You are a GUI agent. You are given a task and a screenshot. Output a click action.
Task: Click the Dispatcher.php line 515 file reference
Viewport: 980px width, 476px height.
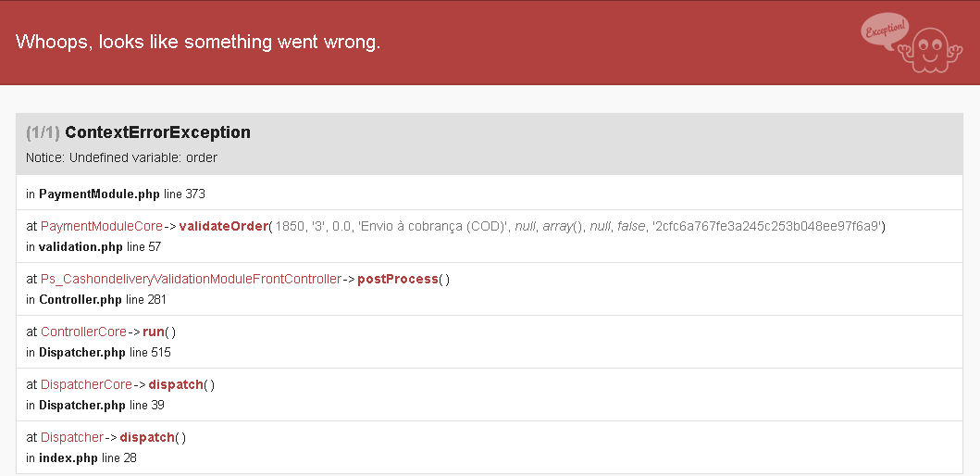[x=98, y=352]
